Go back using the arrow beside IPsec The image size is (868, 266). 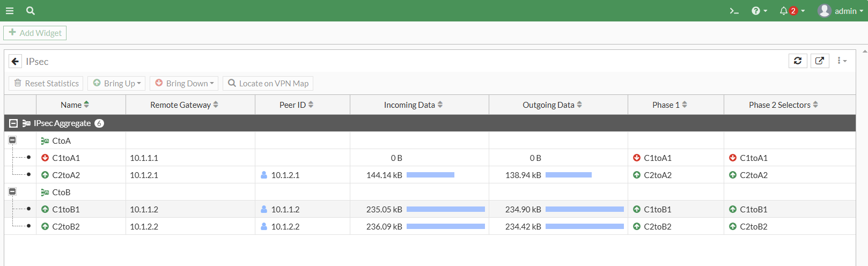click(15, 61)
